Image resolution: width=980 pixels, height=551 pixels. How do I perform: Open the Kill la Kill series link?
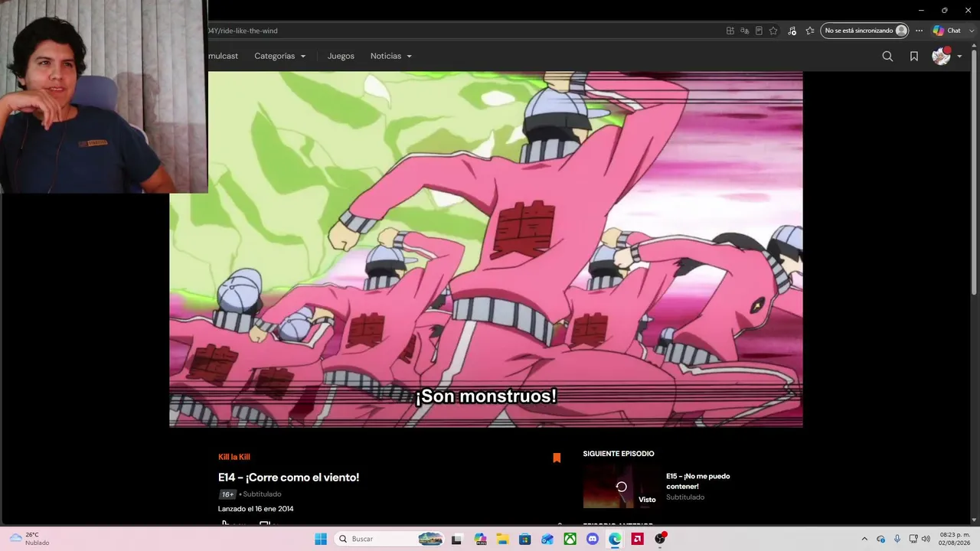tap(234, 457)
